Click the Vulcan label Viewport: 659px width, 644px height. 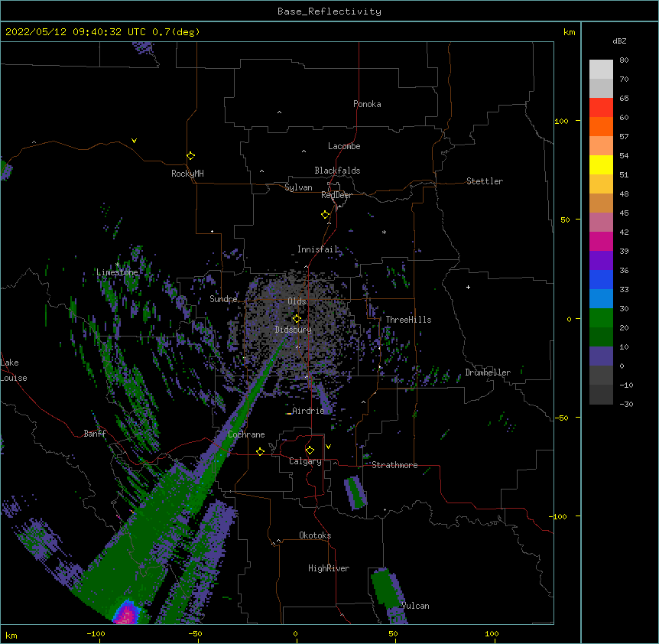click(x=415, y=606)
